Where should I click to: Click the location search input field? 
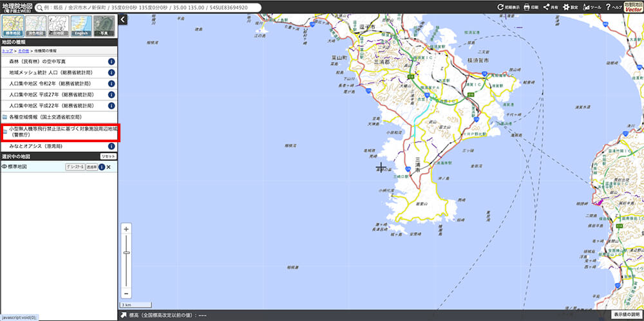pyautogui.click(x=148, y=8)
